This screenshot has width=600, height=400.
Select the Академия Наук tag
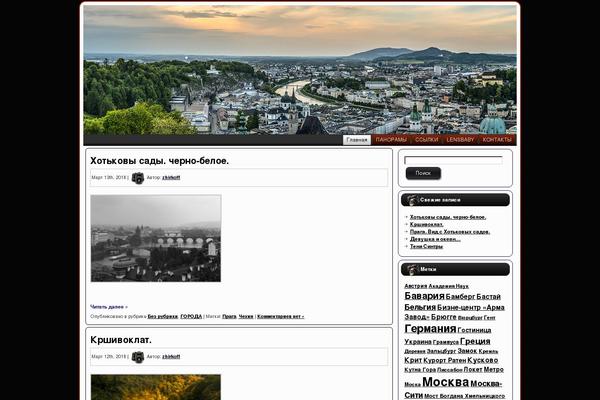point(448,286)
